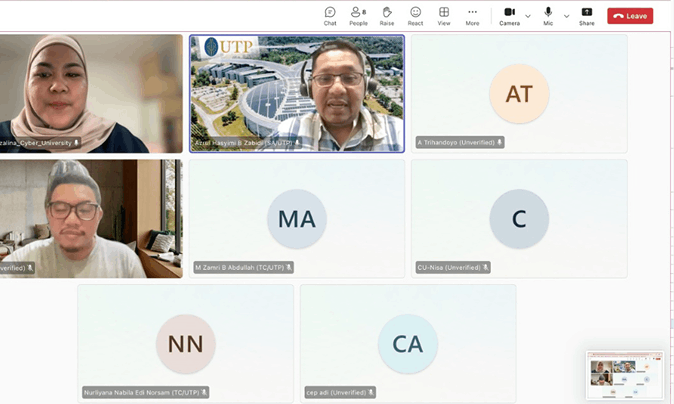Show the People participant list

(358, 16)
